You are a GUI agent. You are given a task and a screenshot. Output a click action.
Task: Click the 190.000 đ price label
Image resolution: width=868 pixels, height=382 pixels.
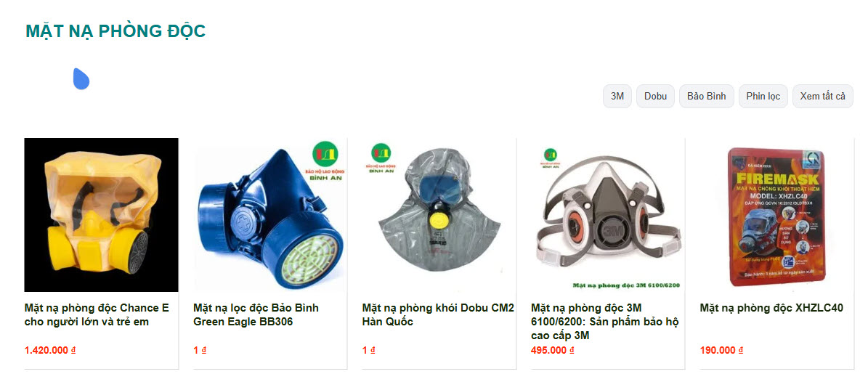pyautogui.click(x=721, y=351)
